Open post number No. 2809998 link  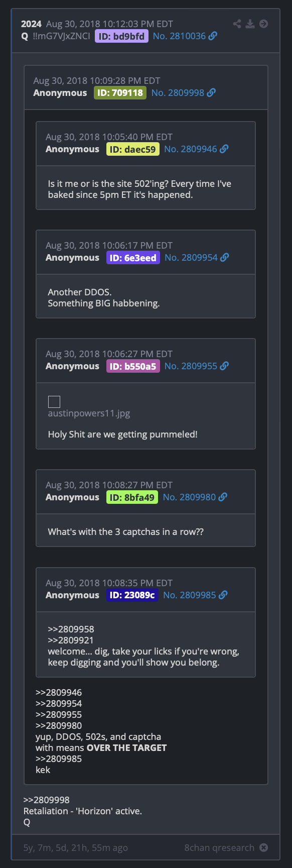178,93
